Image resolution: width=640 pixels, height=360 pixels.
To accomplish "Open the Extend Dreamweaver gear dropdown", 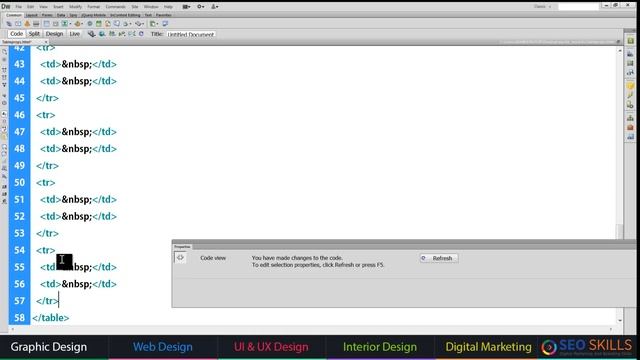I will [200, 7].
